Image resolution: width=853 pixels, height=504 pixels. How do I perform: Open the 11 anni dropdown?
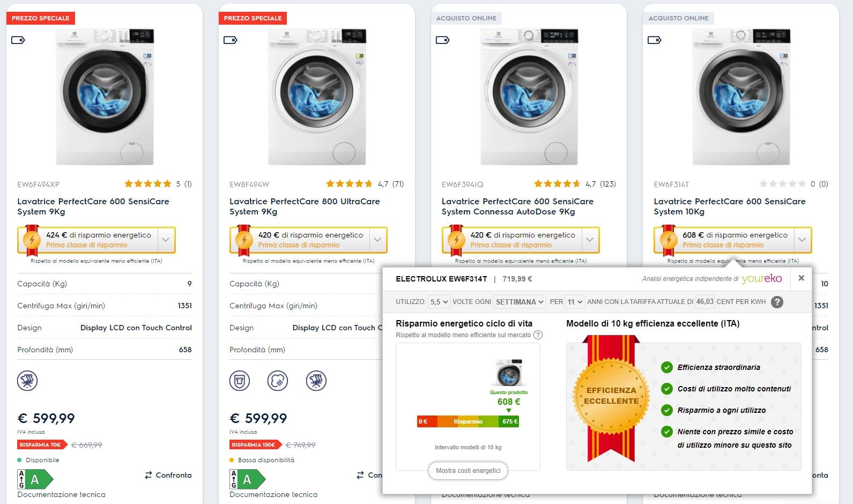(x=575, y=302)
